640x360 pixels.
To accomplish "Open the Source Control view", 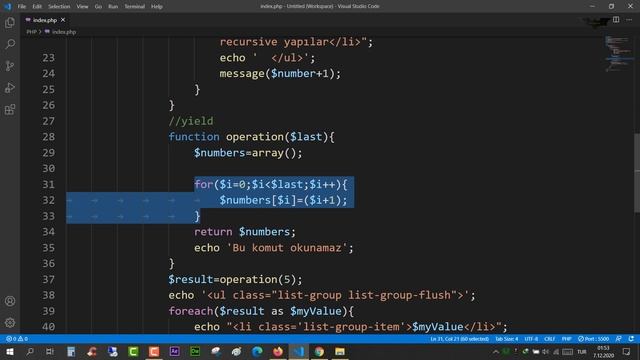I will (10, 66).
